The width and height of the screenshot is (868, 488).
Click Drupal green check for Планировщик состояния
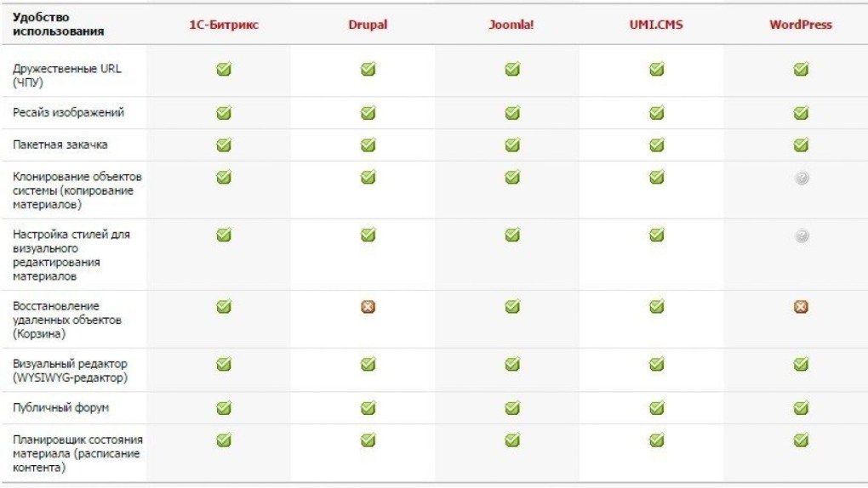pos(368,440)
